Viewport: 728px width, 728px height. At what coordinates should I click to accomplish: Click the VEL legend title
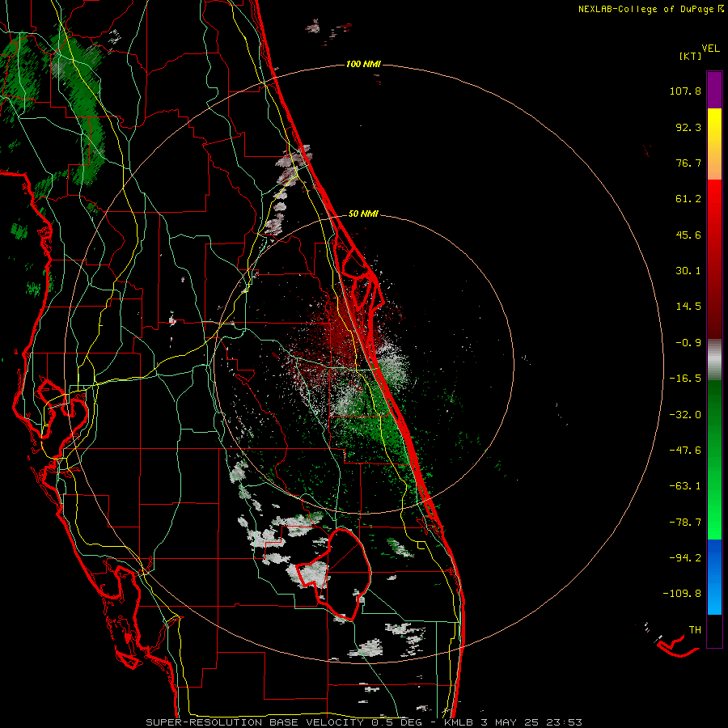click(711, 49)
